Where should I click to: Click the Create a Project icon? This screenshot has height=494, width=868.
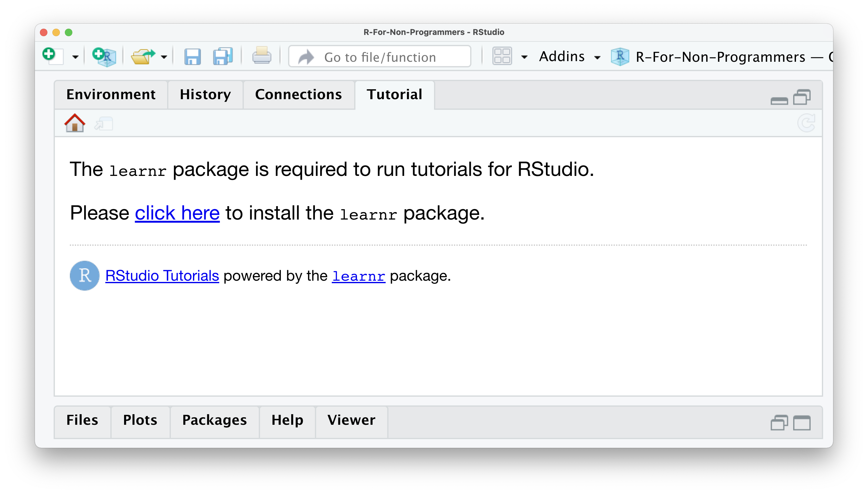tap(104, 57)
